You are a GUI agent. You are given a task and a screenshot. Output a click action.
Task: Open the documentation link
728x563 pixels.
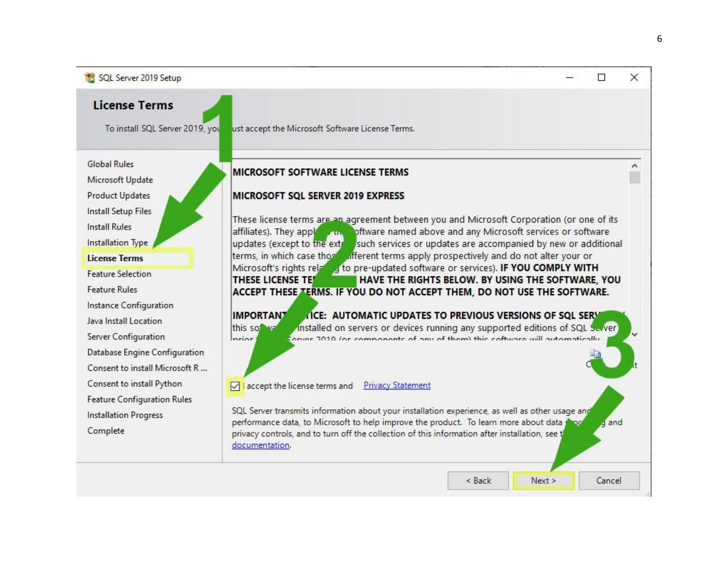pyautogui.click(x=260, y=446)
